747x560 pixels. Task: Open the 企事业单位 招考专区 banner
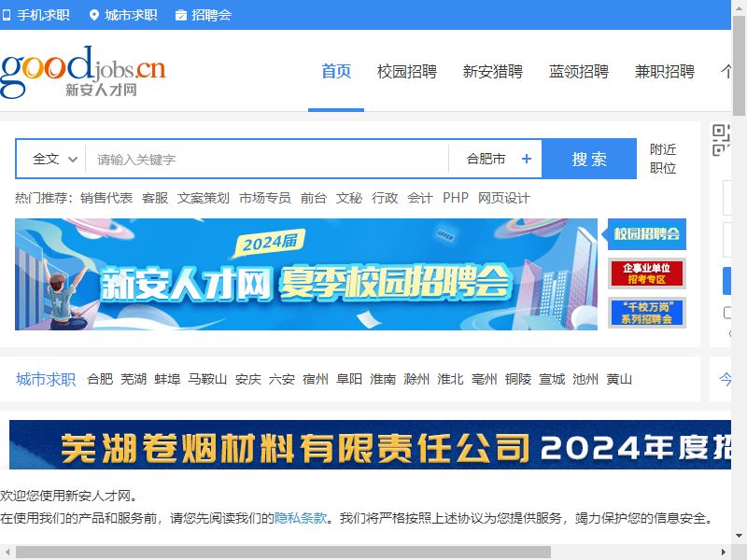click(647, 273)
